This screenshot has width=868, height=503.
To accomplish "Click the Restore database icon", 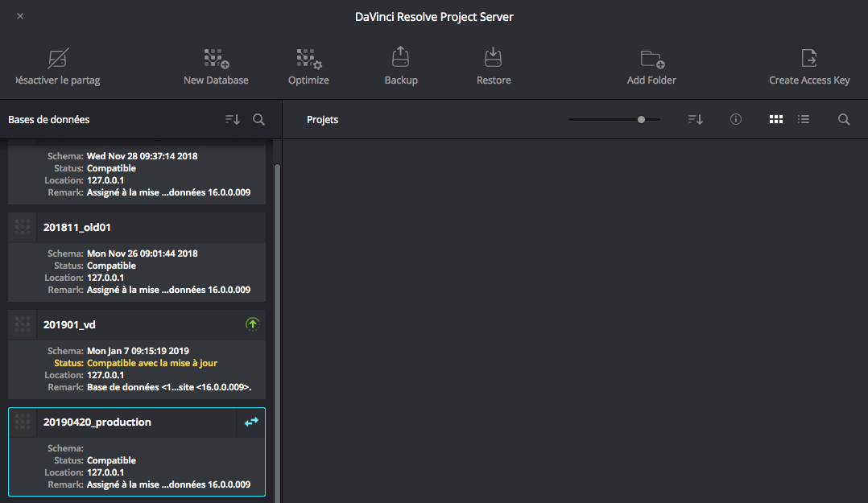I will (493, 58).
